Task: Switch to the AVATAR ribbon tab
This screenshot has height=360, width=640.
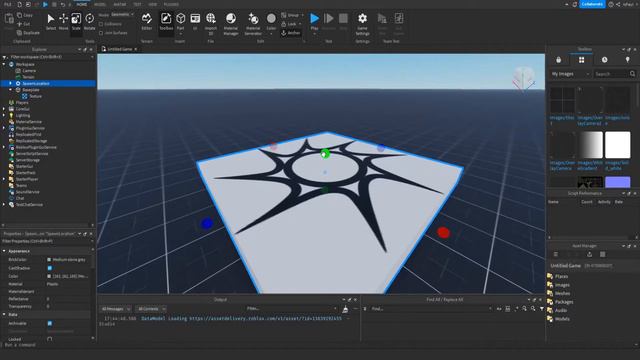Action: pyautogui.click(x=120, y=4)
